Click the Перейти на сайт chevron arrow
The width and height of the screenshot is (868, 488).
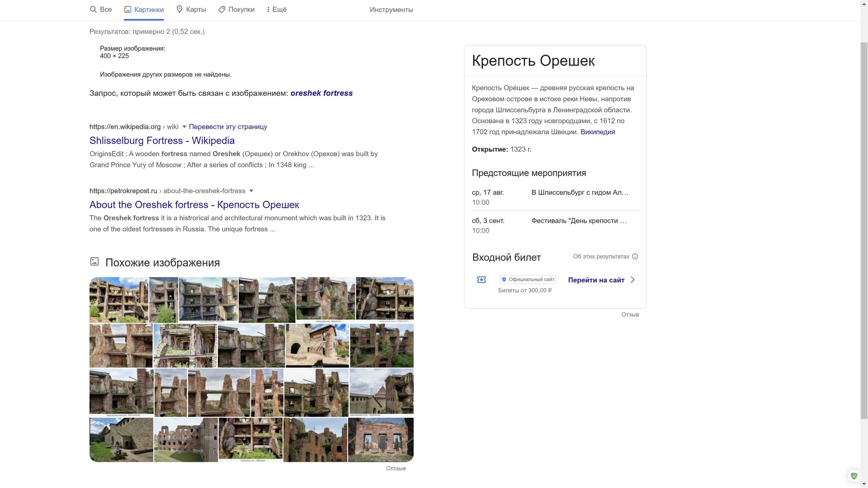tap(633, 280)
